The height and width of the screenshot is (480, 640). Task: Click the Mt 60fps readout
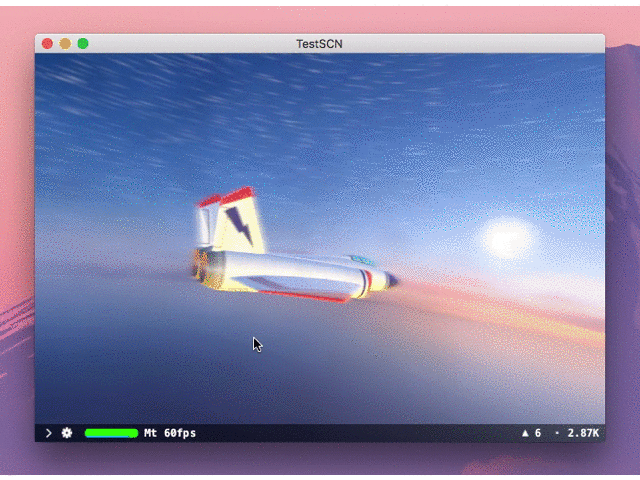coord(170,433)
